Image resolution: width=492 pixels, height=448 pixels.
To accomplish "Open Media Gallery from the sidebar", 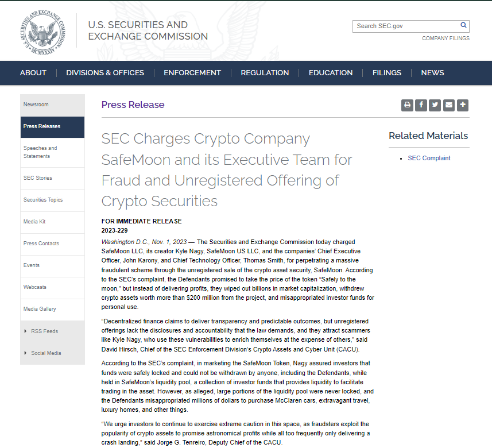I will pyautogui.click(x=40, y=309).
